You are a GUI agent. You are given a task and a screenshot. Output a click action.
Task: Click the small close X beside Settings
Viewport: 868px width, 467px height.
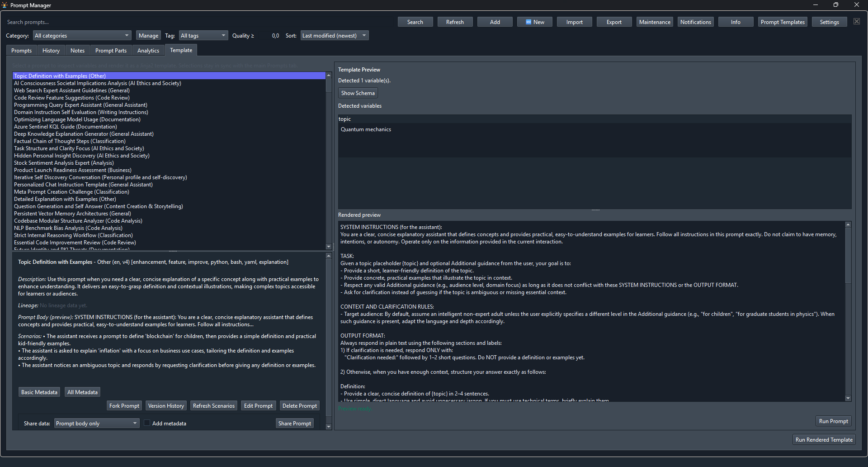[x=857, y=22]
